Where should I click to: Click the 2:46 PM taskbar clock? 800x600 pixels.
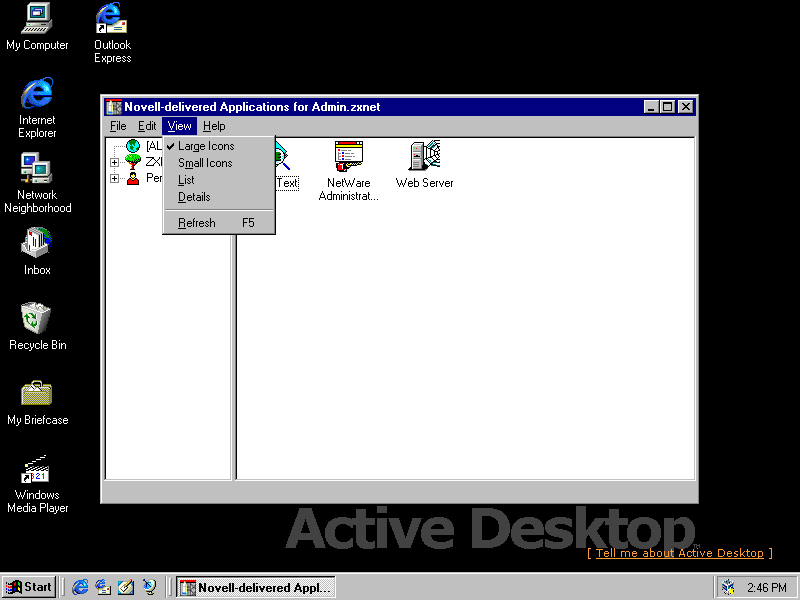767,588
